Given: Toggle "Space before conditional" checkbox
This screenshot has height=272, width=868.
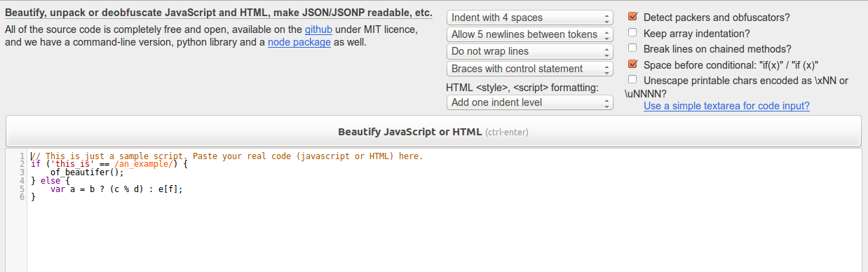Looking at the screenshot, I should [x=632, y=64].
